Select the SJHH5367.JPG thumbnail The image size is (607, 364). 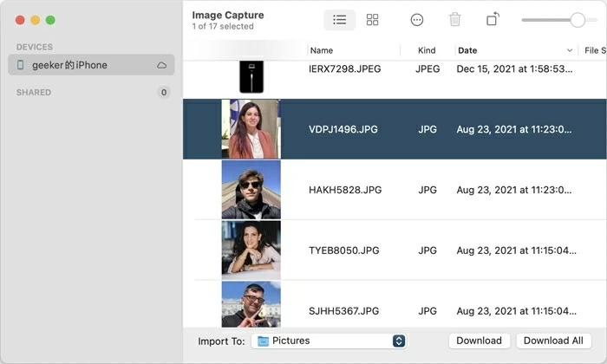[251, 303]
